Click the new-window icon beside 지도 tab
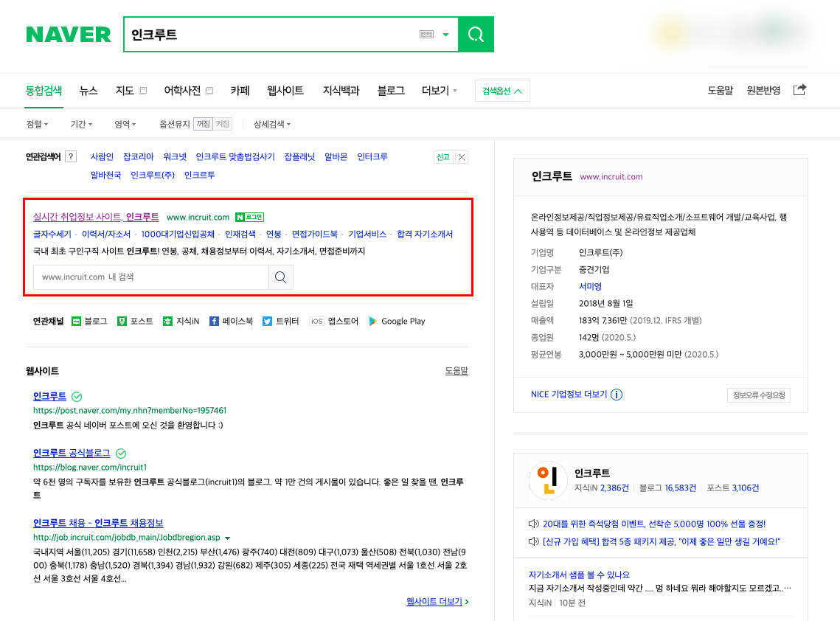 (x=143, y=91)
